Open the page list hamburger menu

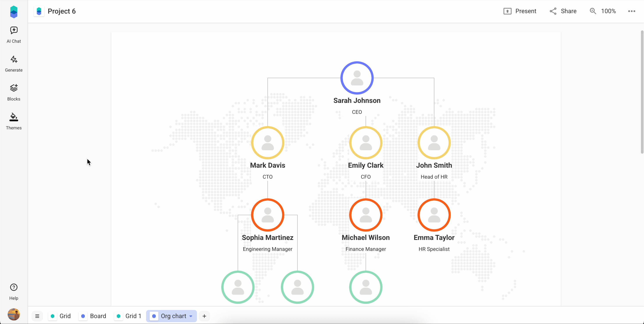click(x=37, y=316)
